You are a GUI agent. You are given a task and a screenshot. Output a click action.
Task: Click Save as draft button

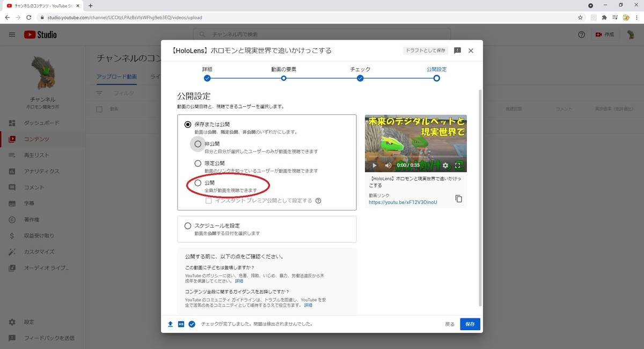tap(426, 50)
